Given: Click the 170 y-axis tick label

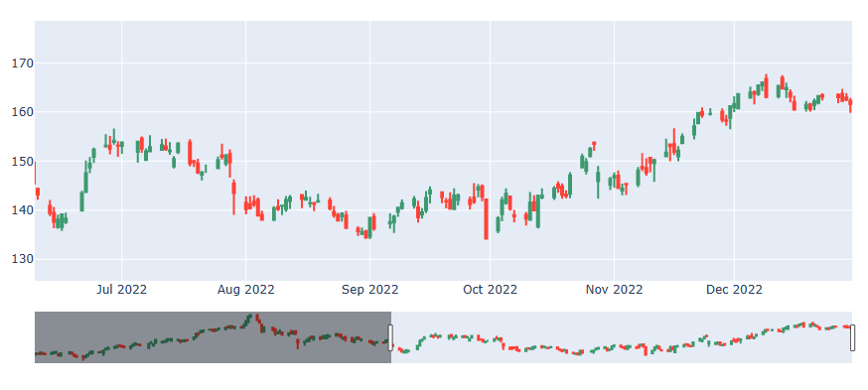Looking at the screenshot, I should pyautogui.click(x=22, y=64).
